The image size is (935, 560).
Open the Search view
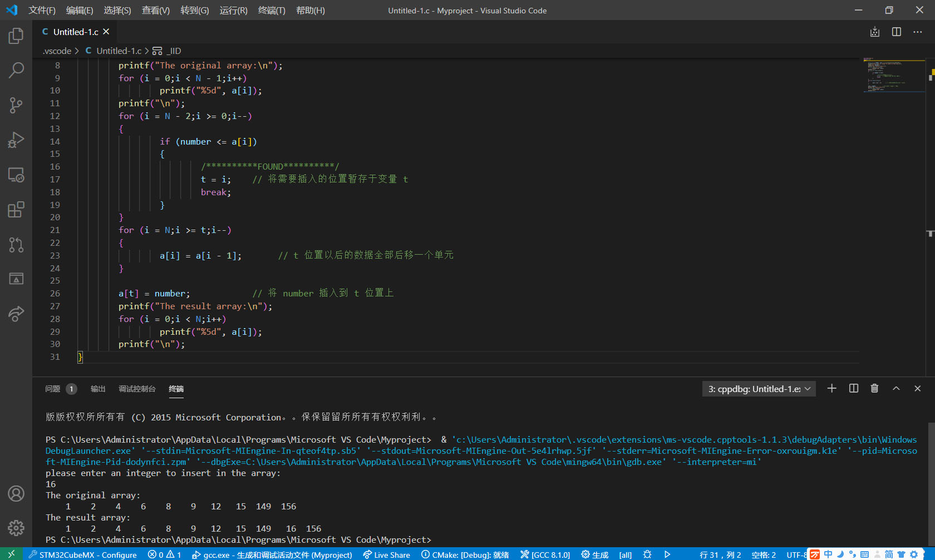16,71
